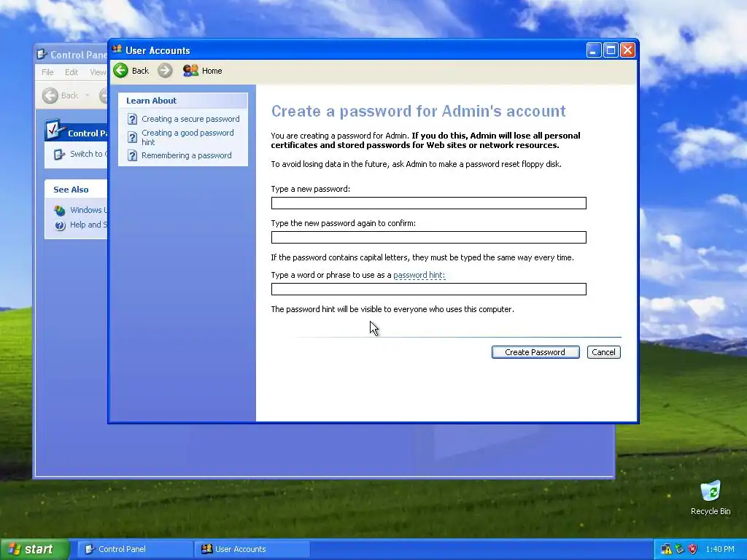The image size is (747, 560).
Task: Click the Windows Update icon under See Also
Action: coord(60,210)
